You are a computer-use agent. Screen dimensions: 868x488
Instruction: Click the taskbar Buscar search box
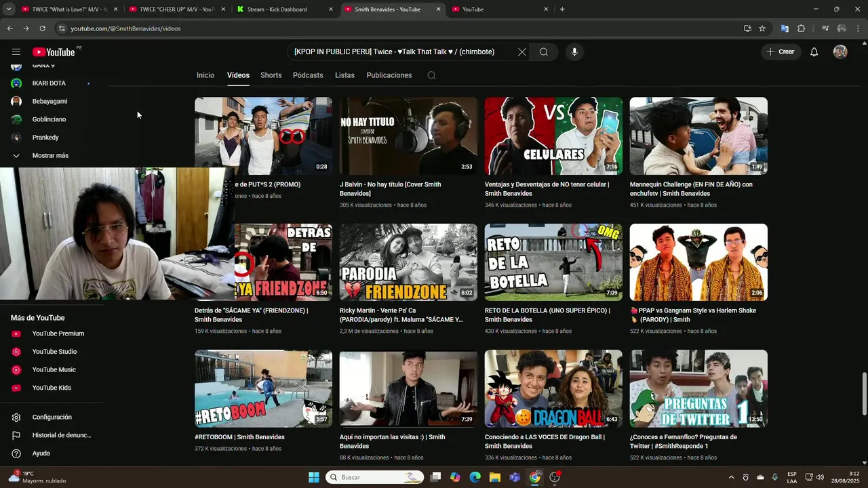(x=375, y=477)
